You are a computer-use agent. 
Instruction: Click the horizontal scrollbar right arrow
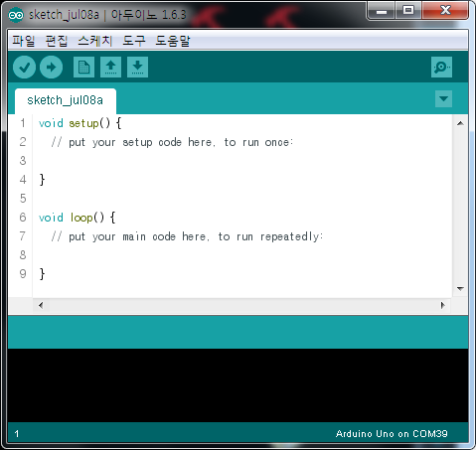443,305
